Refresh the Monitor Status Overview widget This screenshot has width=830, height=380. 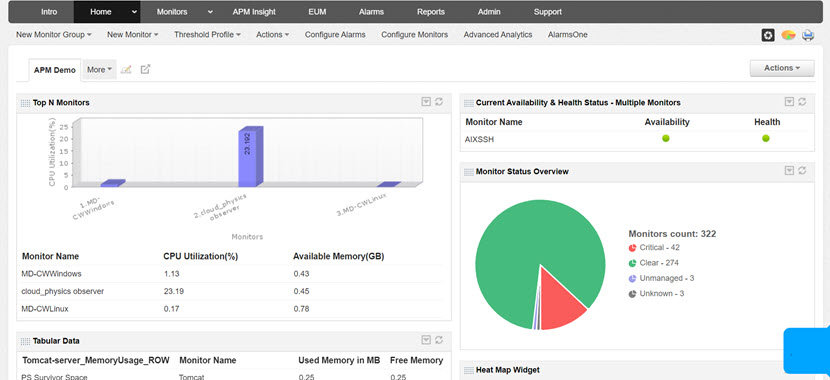(x=802, y=170)
